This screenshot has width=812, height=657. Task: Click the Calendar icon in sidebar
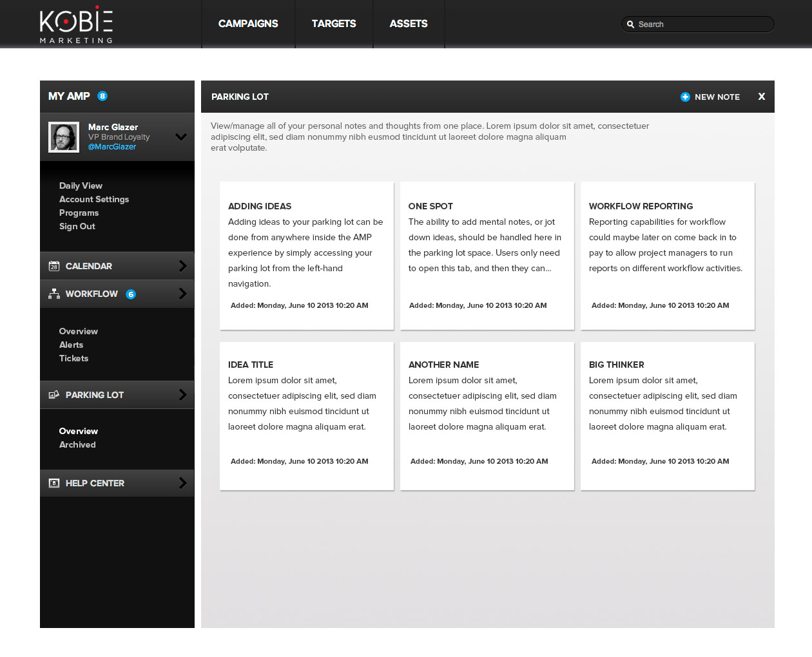[x=54, y=266]
